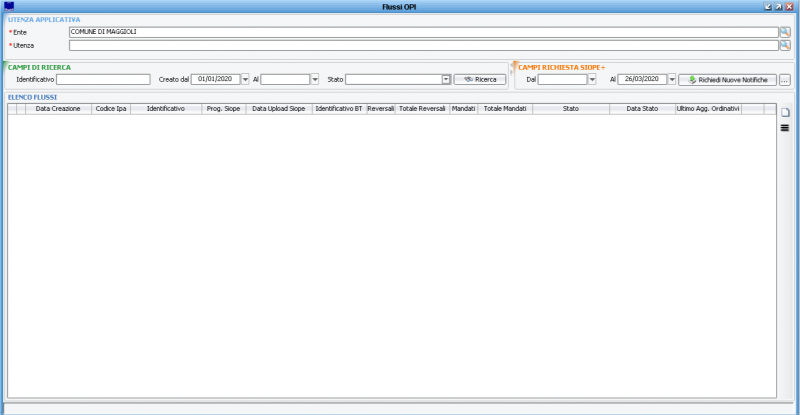
Task: Sort by Data Upload Siope column header
Action: [279, 109]
